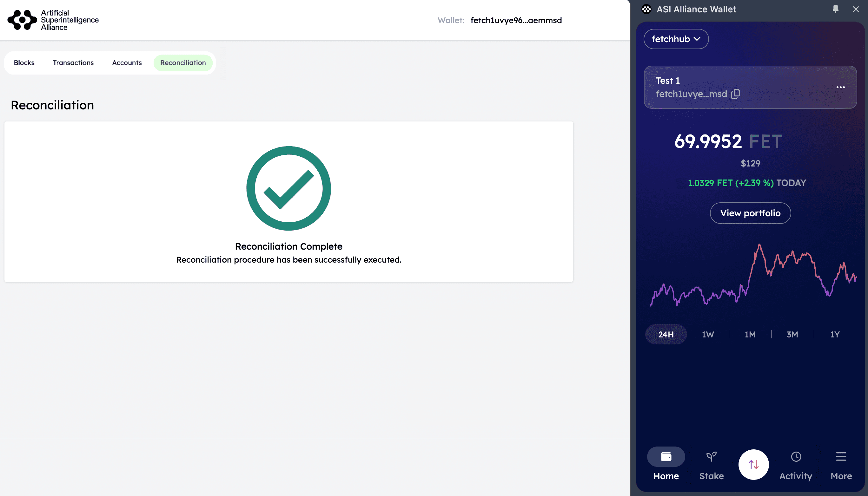Click the wallet address in the page header
This screenshot has height=496, width=868.
click(516, 20)
